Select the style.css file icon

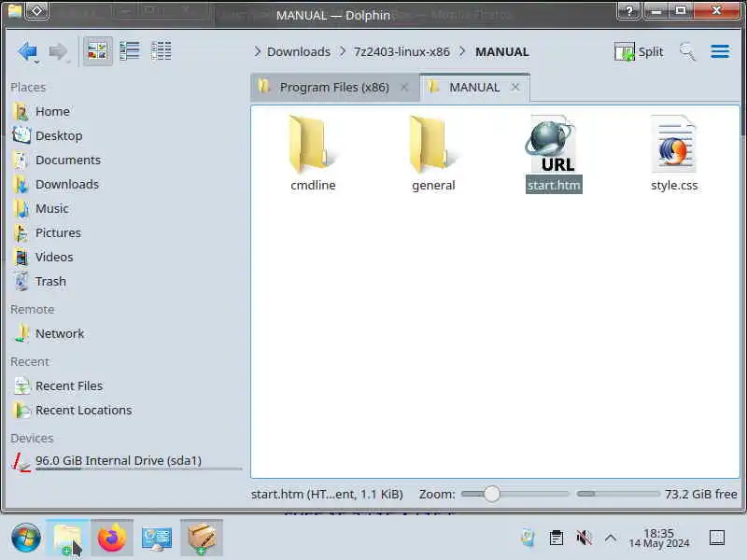tap(674, 145)
